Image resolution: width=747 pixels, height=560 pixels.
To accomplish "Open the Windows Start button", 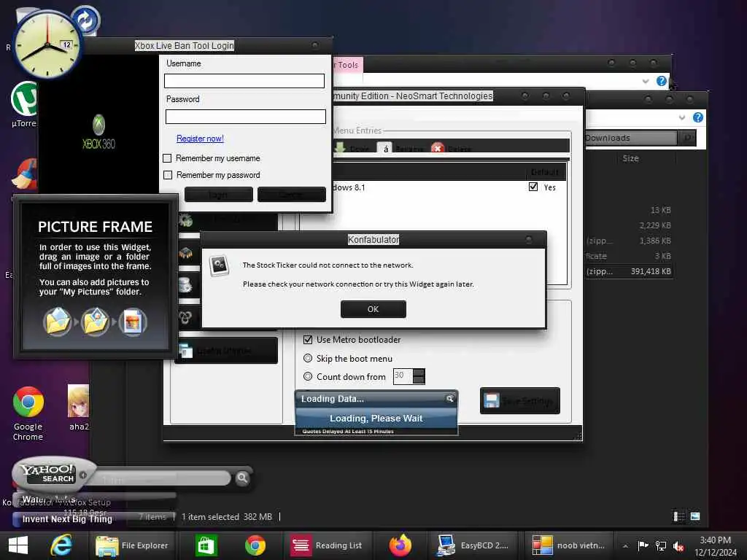I will coord(18,545).
